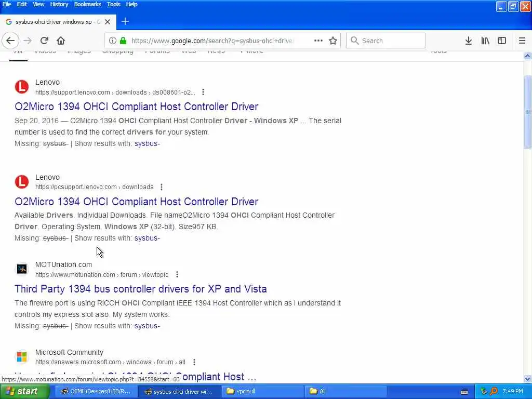Screen dimensions: 532x399
Task: Show site information icon in address bar
Action: coord(112,41)
